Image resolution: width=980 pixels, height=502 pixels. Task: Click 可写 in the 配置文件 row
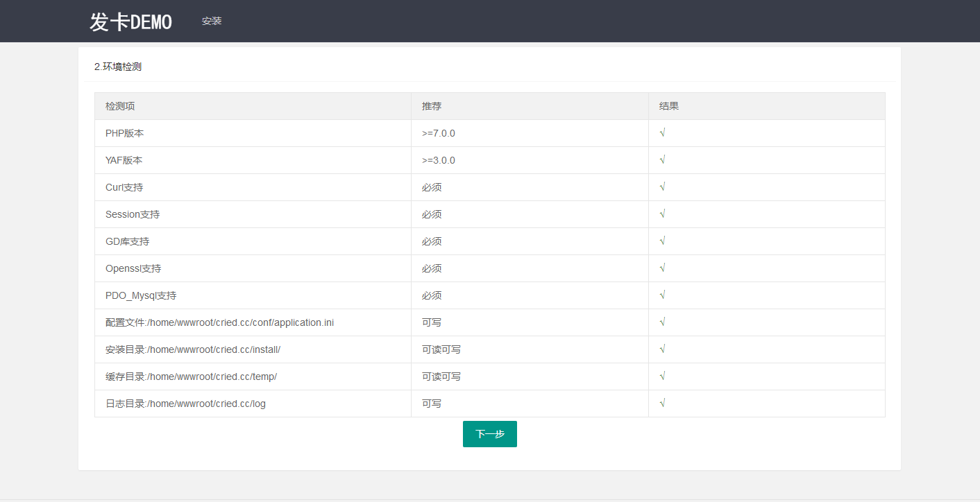click(x=432, y=322)
